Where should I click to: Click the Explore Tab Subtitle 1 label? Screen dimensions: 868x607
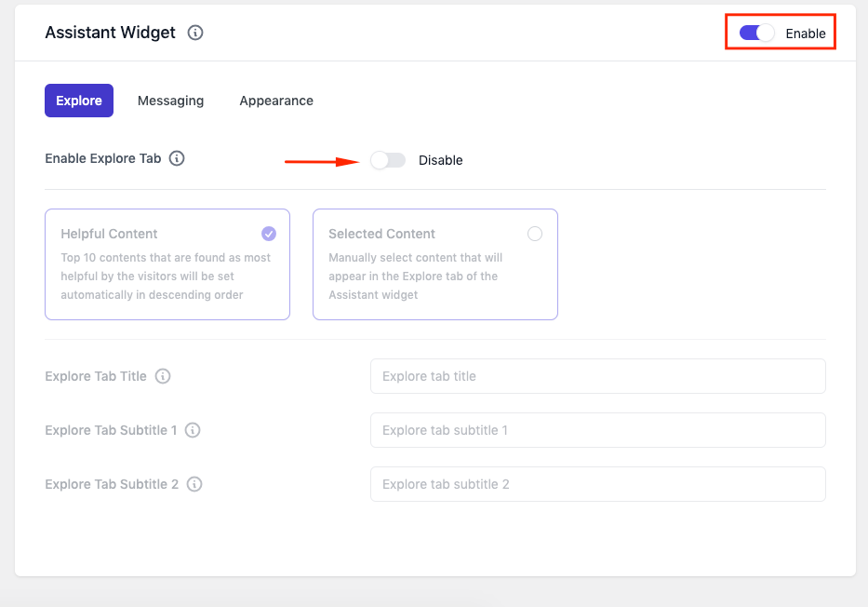111,430
